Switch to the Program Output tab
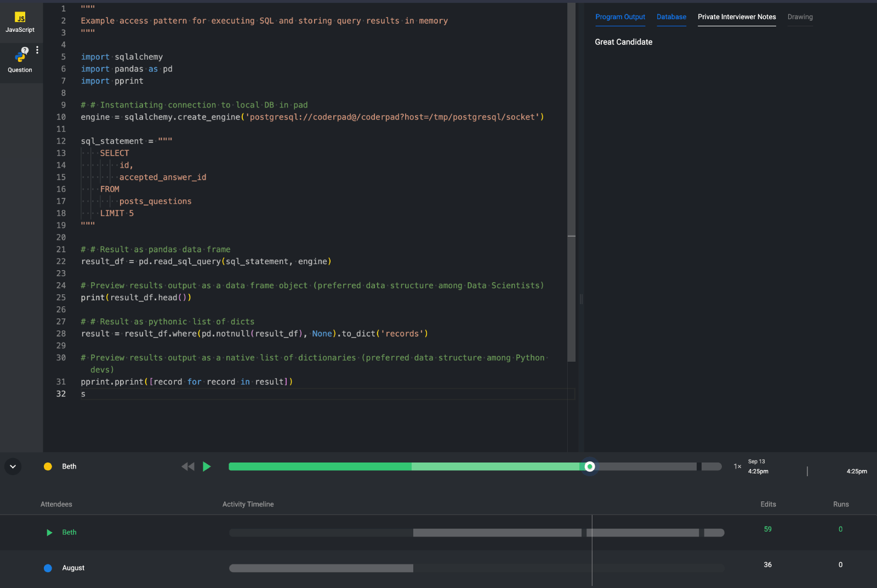877x588 pixels. click(620, 17)
